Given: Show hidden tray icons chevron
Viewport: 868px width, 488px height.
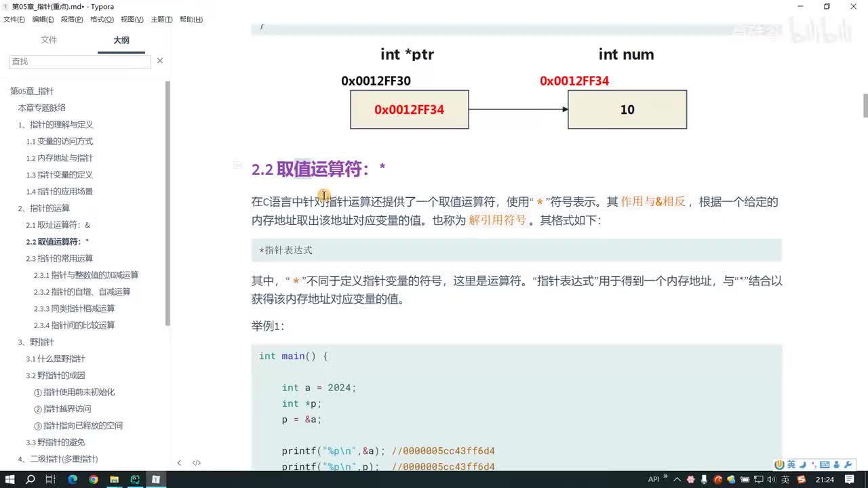Looking at the screenshot, I should (677, 479).
